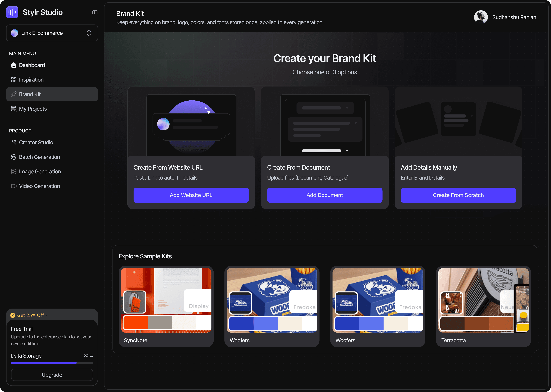This screenshot has width=551, height=392.
Task: Click the Image Generation picture icon
Action: click(x=14, y=171)
